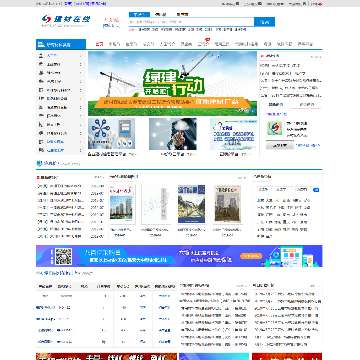This screenshot has width=360, height=360.
Task: Switch to right tab with red underline
Action: click(x=306, y=105)
